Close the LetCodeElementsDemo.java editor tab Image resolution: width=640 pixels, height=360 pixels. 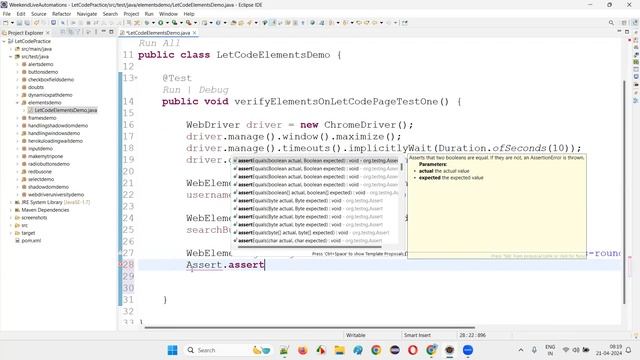[195, 33]
